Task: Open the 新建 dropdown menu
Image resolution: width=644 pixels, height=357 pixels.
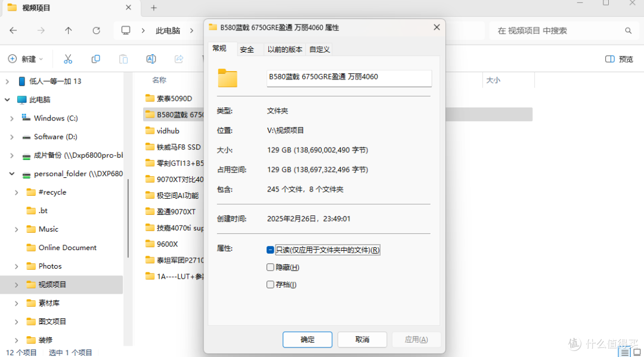Action: [x=26, y=59]
